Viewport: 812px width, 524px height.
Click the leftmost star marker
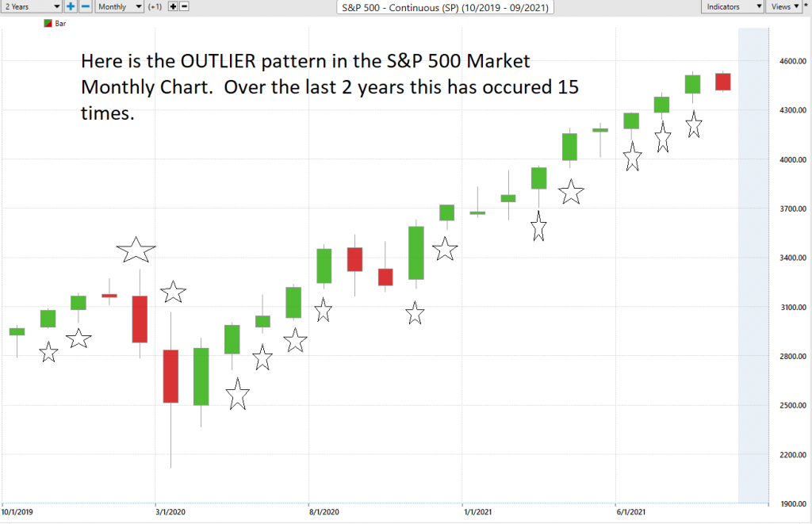(x=48, y=353)
